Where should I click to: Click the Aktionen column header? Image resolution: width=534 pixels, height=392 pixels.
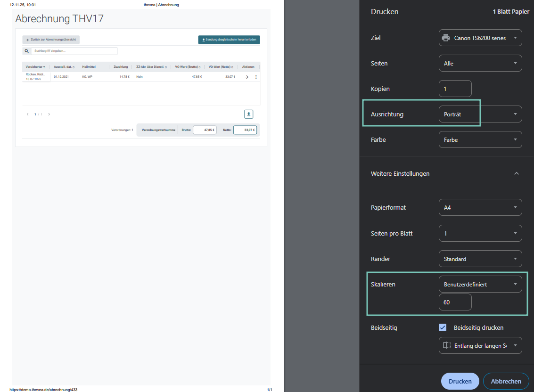coord(248,67)
